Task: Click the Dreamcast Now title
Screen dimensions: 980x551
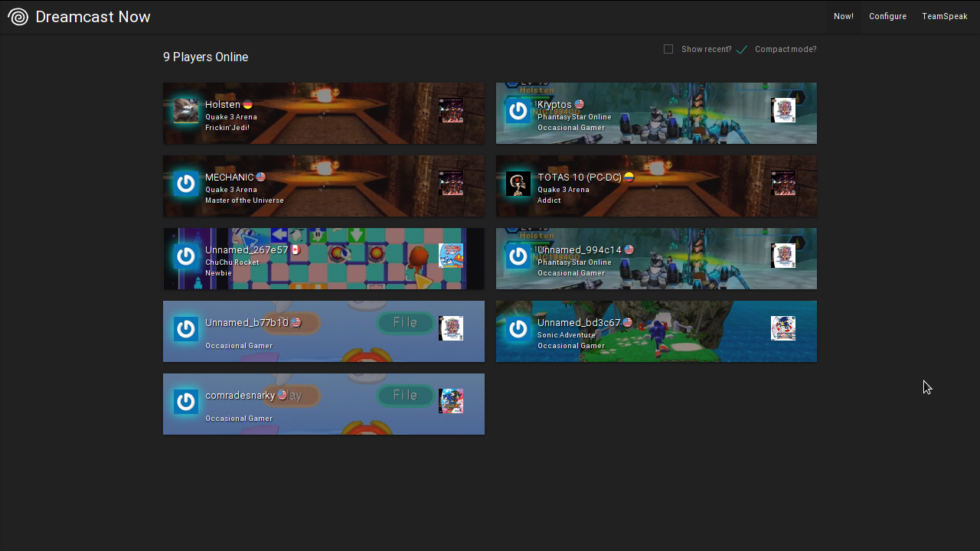Action: pyautogui.click(x=93, y=17)
